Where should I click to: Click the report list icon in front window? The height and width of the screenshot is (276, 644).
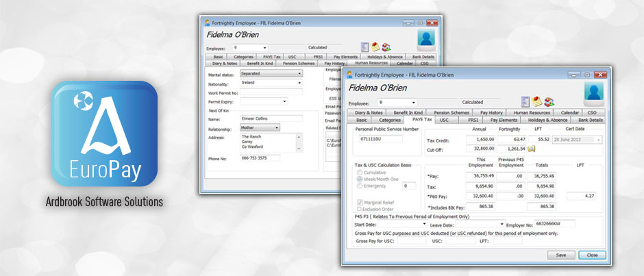pos(525,101)
